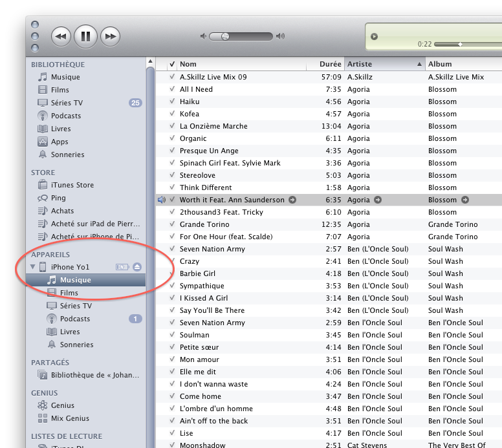Uncheck the Kofea track
Viewport: 502px width, 448px height.
click(172, 114)
